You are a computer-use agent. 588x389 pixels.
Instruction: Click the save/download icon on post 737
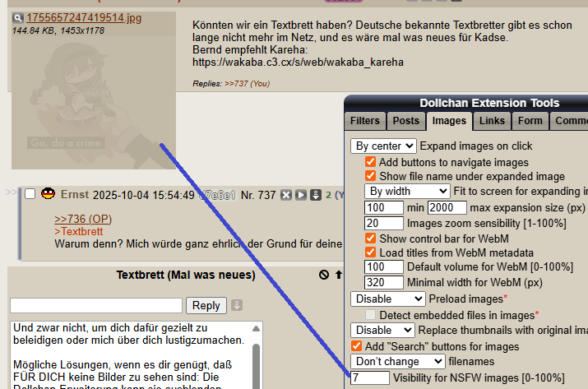(x=315, y=195)
